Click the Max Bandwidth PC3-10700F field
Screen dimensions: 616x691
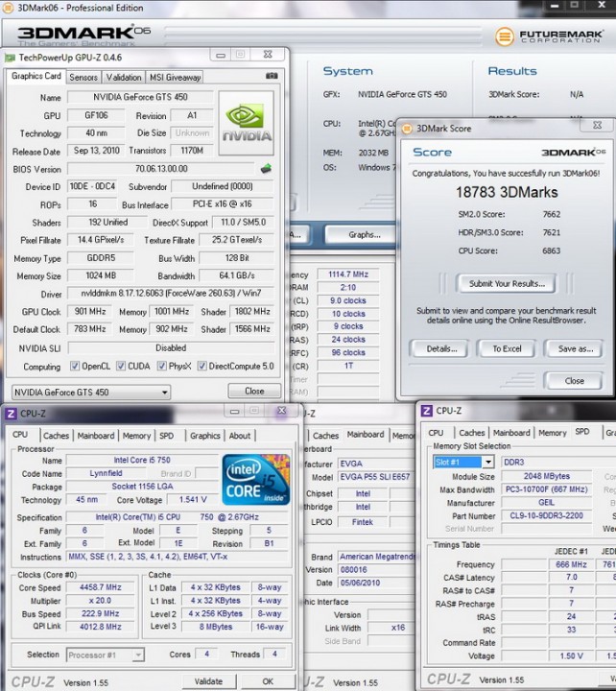[x=546, y=489]
